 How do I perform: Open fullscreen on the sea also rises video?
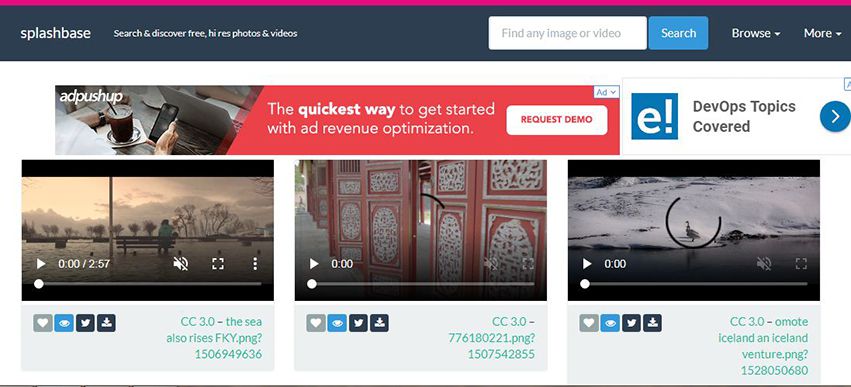coord(218,264)
